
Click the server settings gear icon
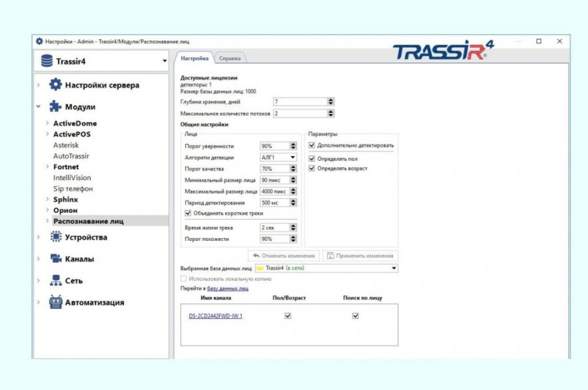(x=55, y=85)
